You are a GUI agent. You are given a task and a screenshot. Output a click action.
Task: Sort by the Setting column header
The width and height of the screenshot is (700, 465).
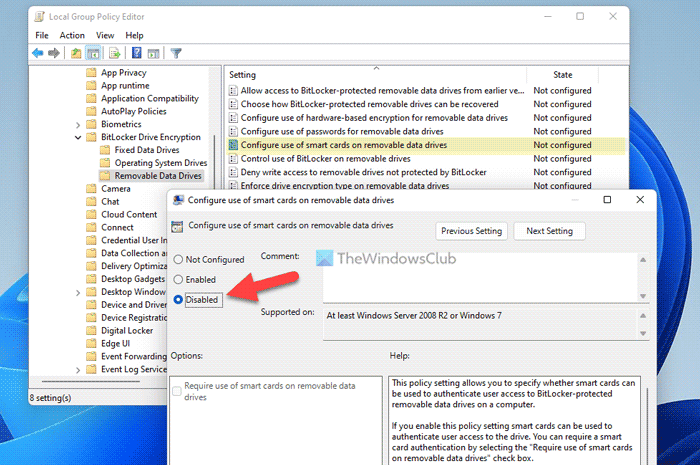tap(376, 75)
